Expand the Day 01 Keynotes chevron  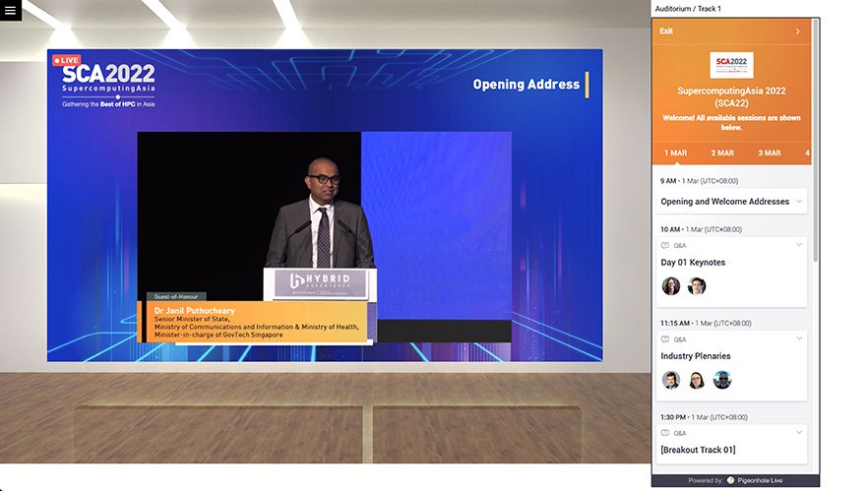(799, 245)
